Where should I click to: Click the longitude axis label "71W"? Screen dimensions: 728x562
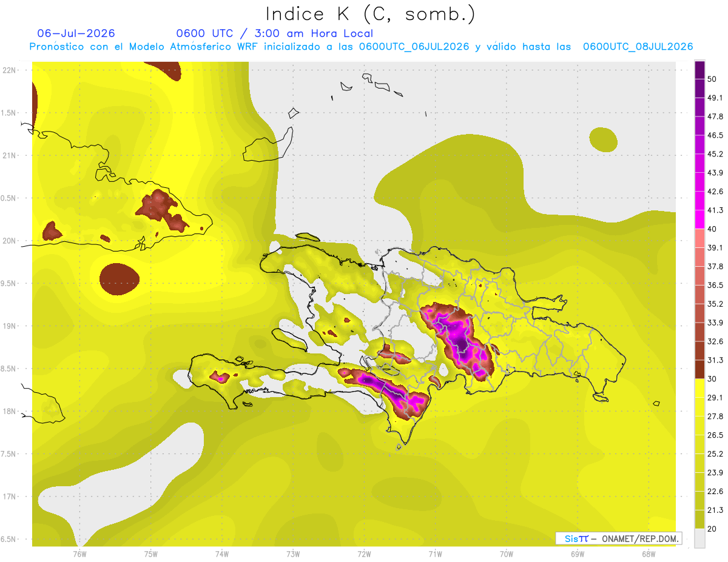pyautogui.click(x=435, y=554)
